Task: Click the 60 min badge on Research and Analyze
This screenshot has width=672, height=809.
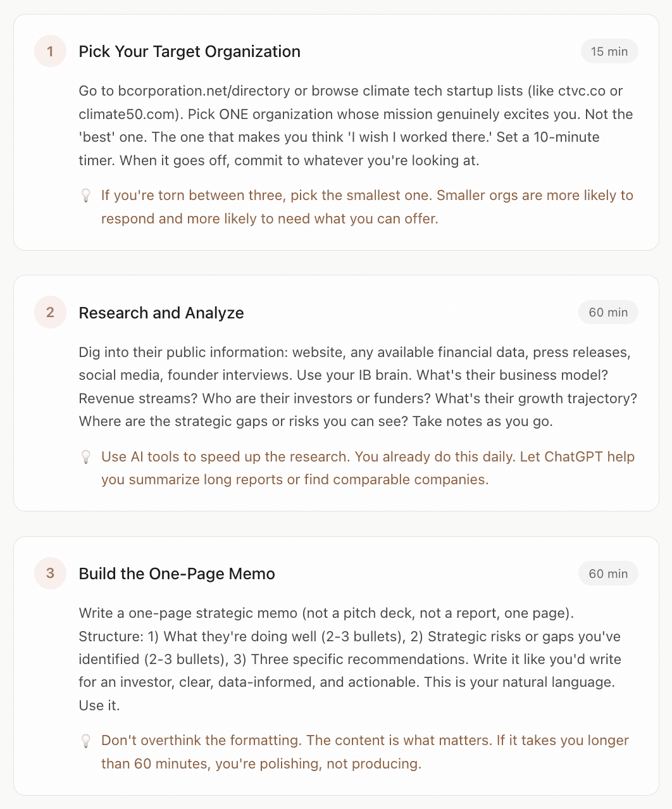Action: click(607, 313)
